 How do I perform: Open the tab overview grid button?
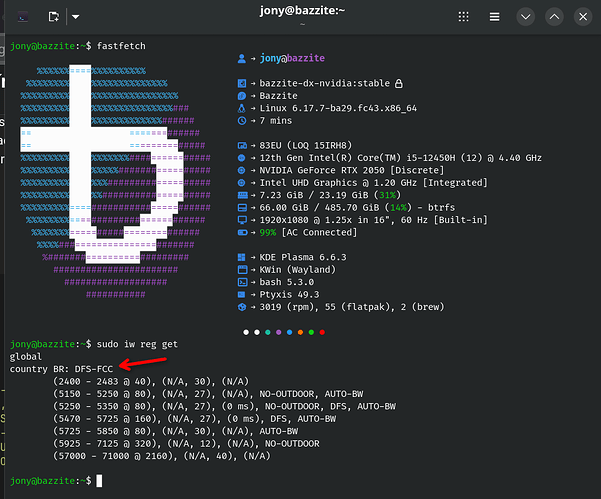(463, 17)
